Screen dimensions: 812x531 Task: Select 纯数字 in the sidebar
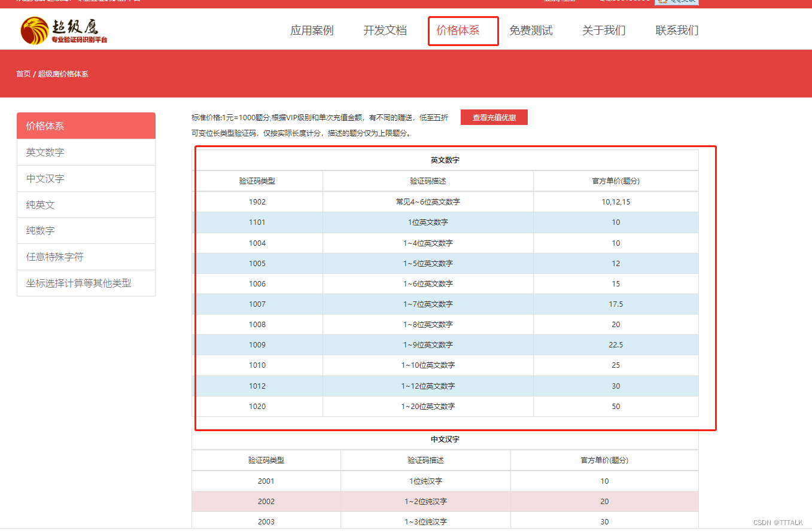86,231
